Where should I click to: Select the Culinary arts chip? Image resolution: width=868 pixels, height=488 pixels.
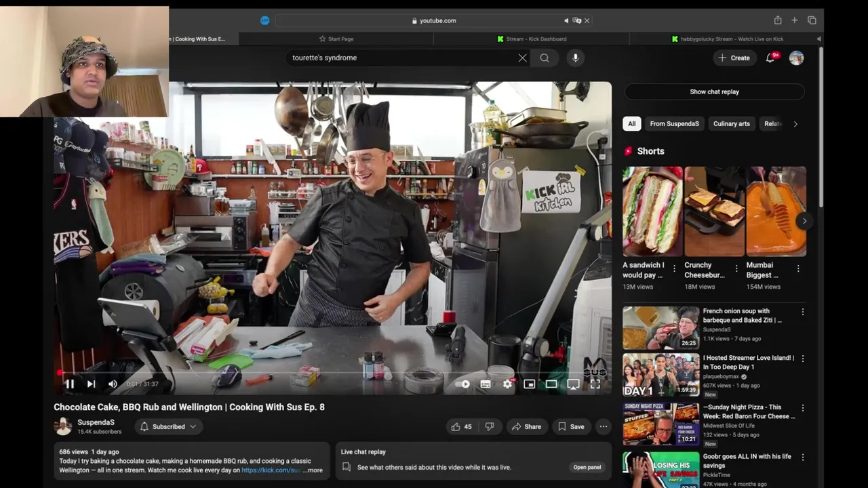click(731, 123)
